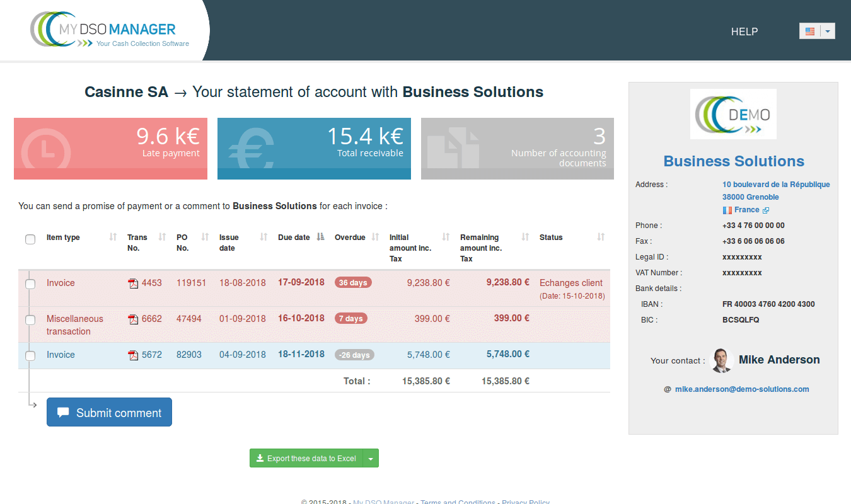Open the 10 boulevard de la République link

tap(776, 185)
